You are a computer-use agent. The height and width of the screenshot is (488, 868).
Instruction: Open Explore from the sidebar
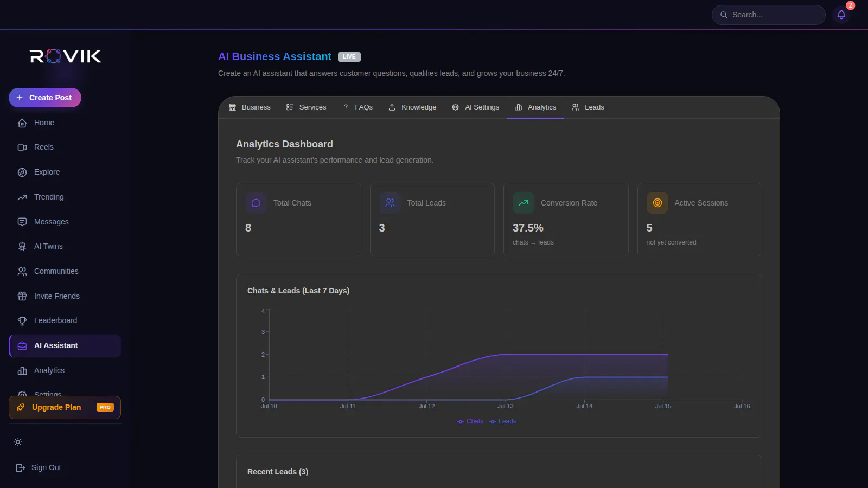pyautogui.click(x=65, y=172)
